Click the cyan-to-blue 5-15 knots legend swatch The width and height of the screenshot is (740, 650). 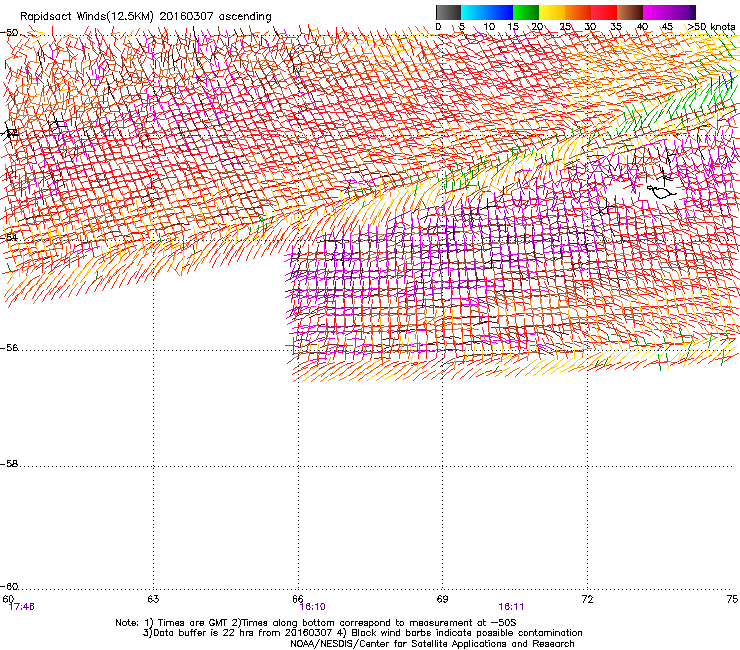pyautogui.click(x=487, y=12)
